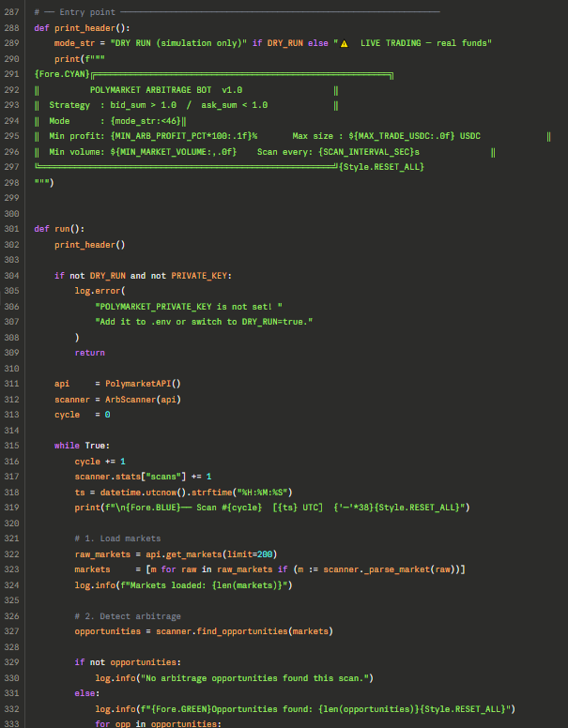Click the 'Strategy : bid_sum > 1.0' text
The image size is (568, 728).
[113, 105]
